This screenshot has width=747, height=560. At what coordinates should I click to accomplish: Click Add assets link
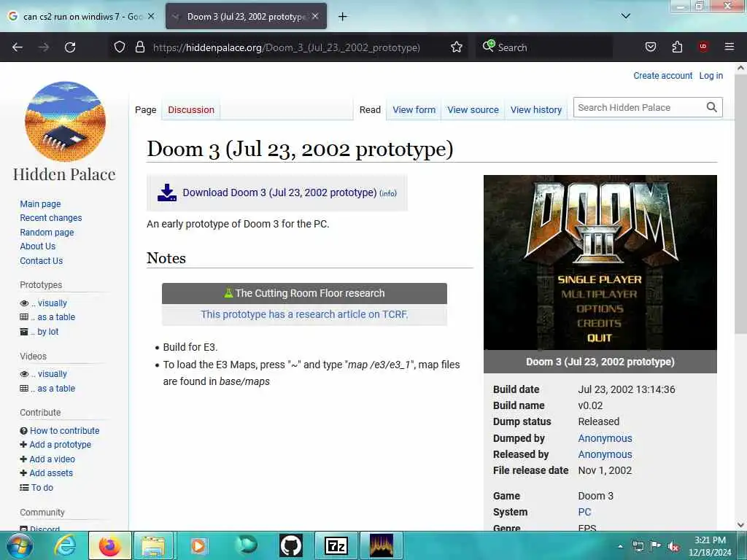click(x=51, y=472)
